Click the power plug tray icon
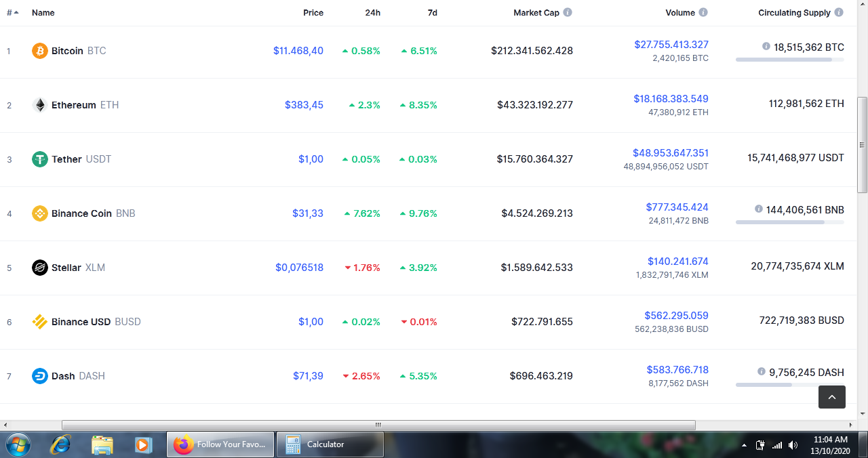This screenshot has height=458, width=868. tap(760, 445)
